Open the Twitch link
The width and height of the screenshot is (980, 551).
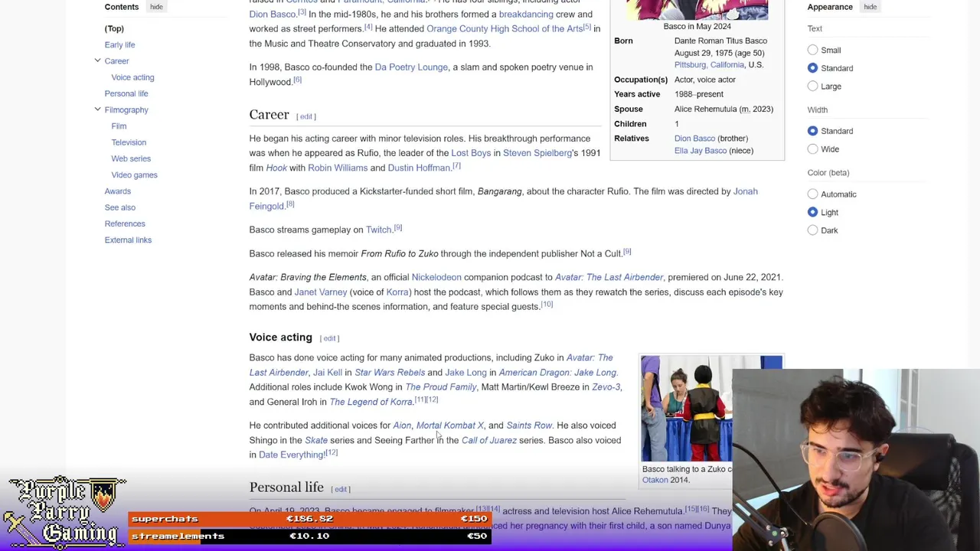point(378,230)
